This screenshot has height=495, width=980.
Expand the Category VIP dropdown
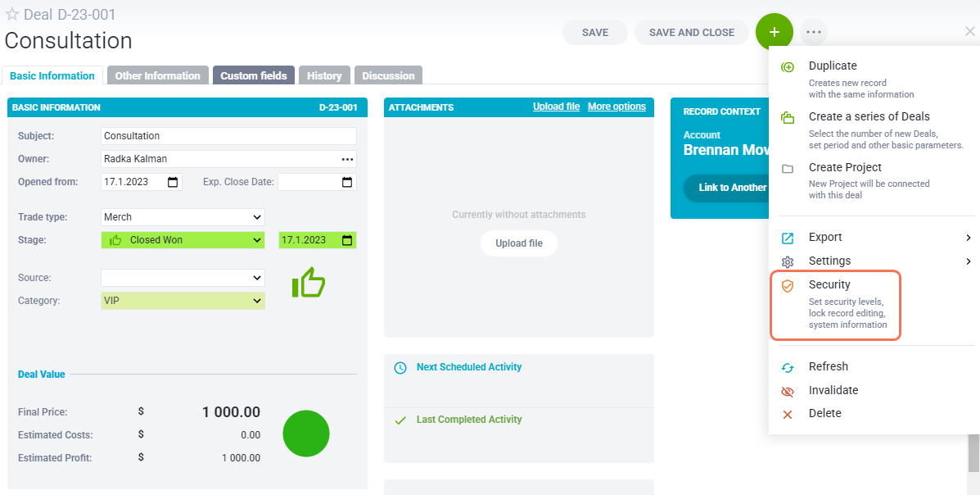pos(257,301)
